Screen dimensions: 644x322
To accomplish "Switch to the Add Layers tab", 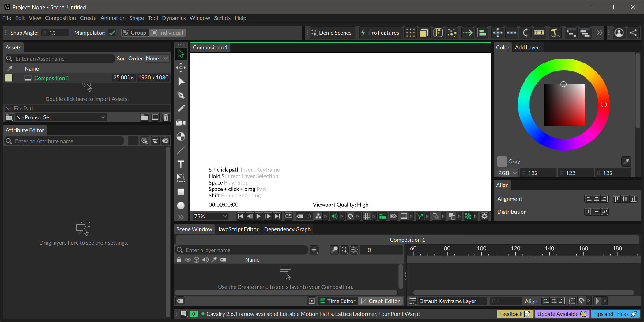I will [528, 47].
